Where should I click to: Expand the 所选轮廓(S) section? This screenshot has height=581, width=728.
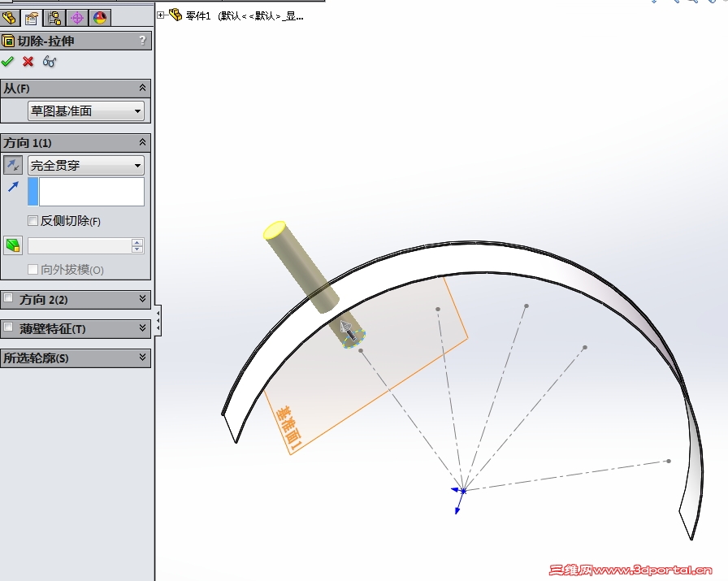(142, 358)
